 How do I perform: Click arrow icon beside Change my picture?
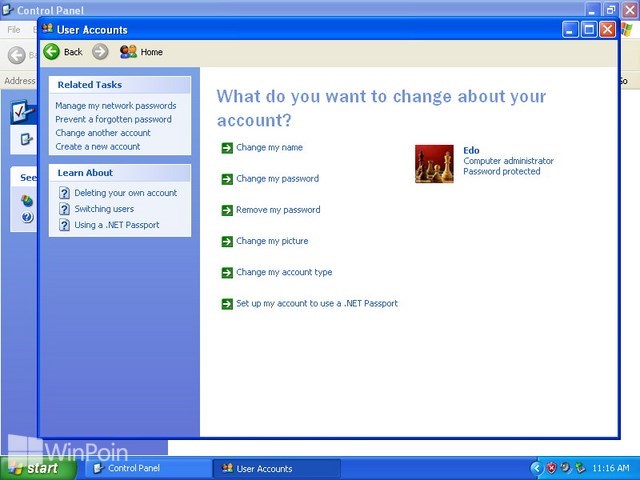pos(227,241)
